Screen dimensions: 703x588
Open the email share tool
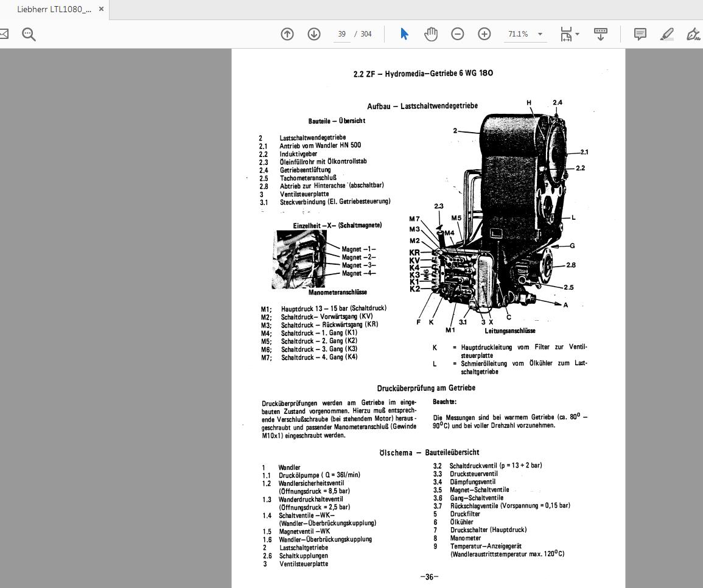[x=4, y=34]
